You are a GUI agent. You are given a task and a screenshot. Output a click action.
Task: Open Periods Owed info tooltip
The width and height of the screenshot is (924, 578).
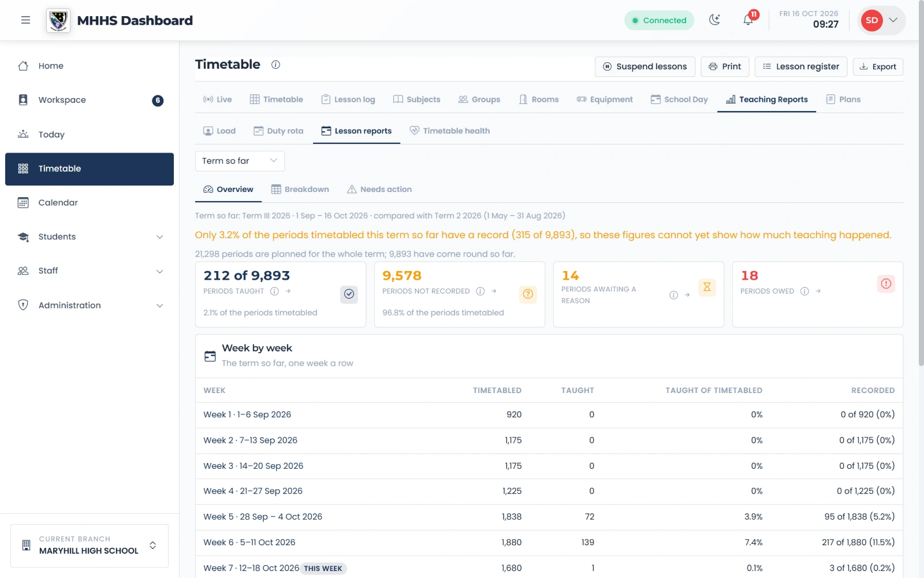pyautogui.click(x=804, y=291)
